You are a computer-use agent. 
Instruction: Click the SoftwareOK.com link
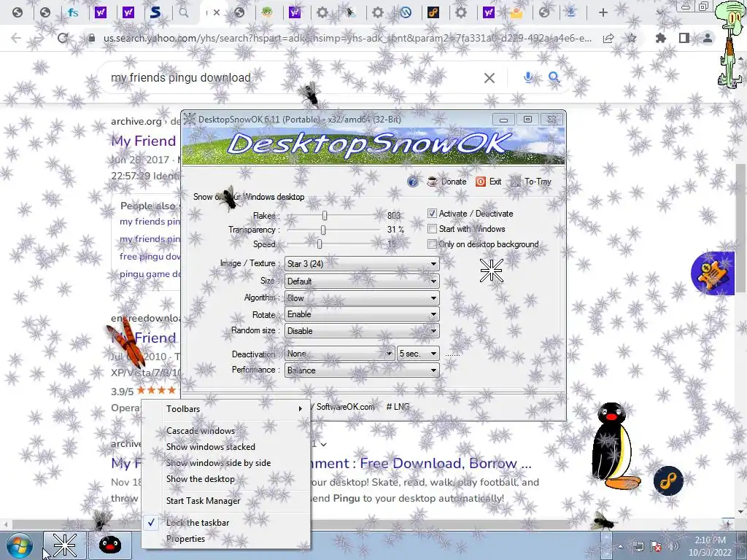click(345, 407)
